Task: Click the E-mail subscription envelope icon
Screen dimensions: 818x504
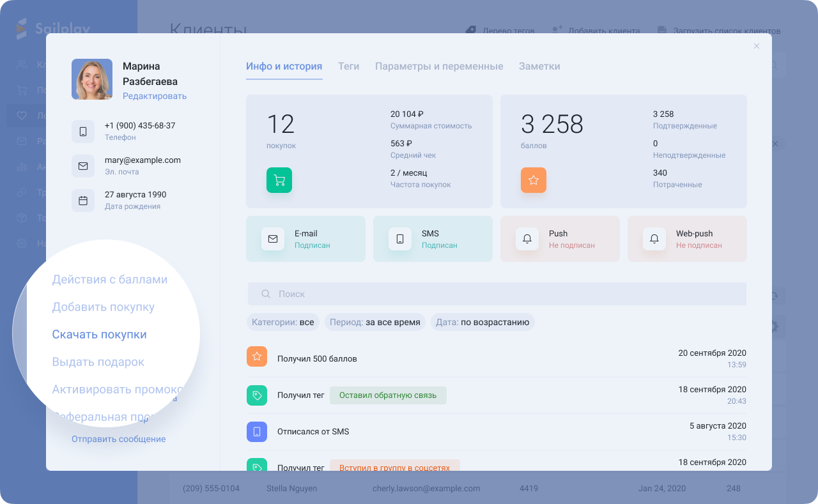Action: click(273, 239)
